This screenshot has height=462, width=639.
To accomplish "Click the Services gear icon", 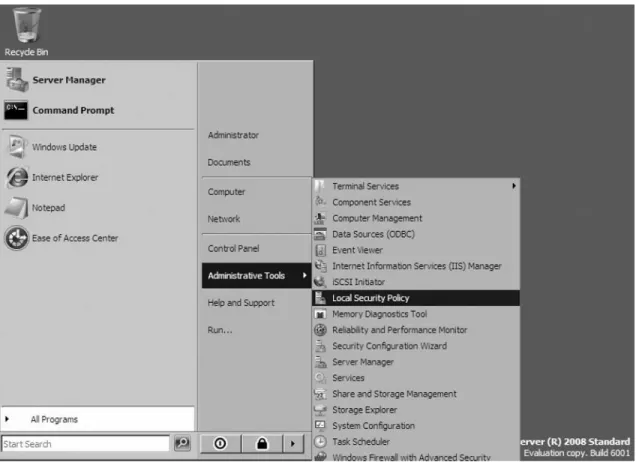I will pyautogui.click(x=320, y=378).
